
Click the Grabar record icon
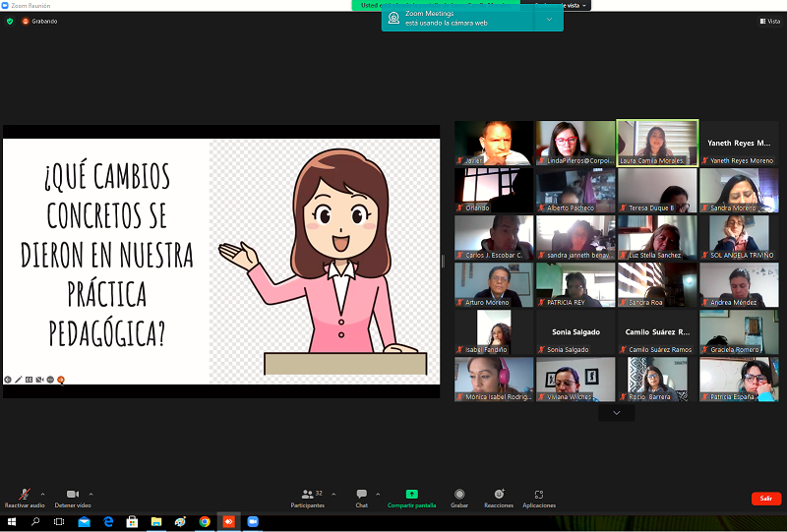pyautogui.click(x=459, y=494)
